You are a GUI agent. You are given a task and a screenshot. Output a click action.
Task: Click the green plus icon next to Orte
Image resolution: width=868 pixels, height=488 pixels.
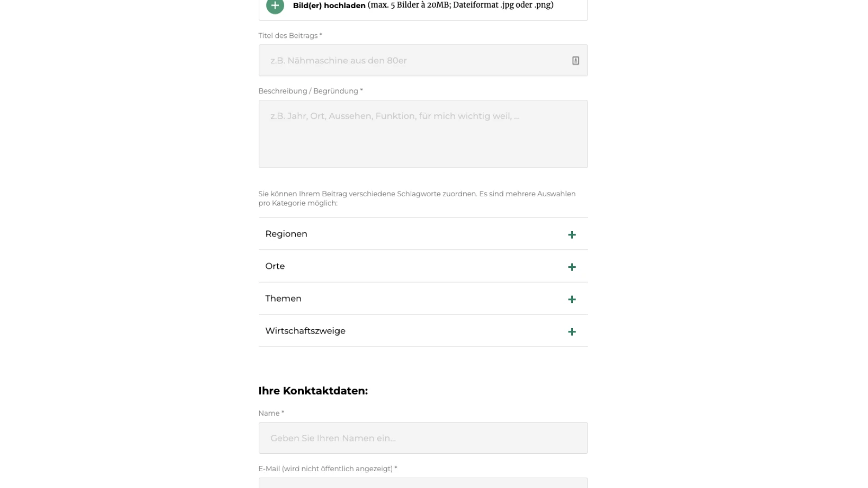coord(571,266)
